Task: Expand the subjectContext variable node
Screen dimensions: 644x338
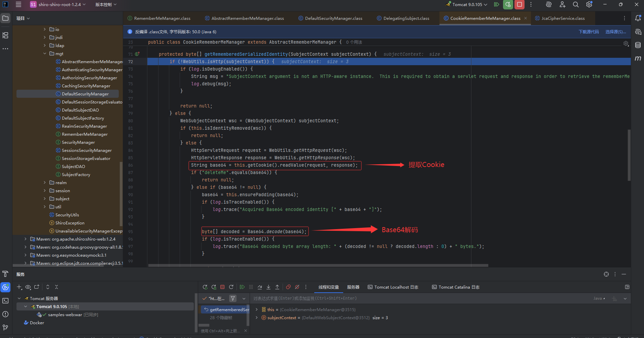Action: coord(257,318)
